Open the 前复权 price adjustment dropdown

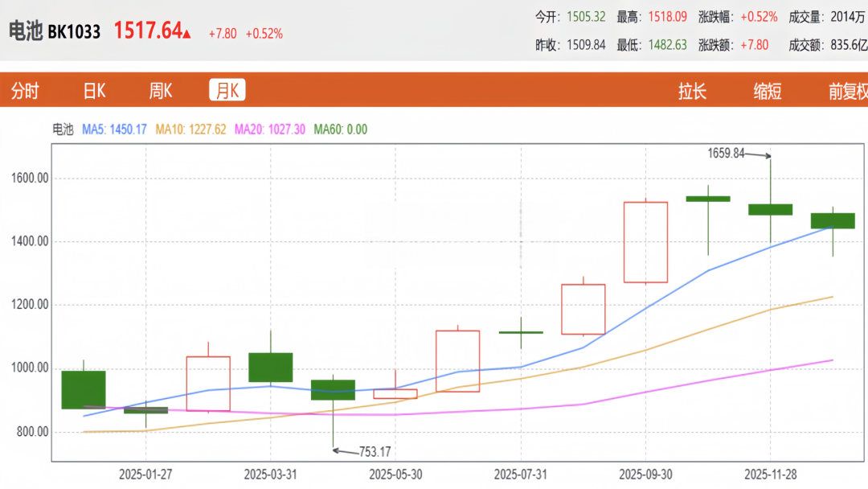(847, 91)
